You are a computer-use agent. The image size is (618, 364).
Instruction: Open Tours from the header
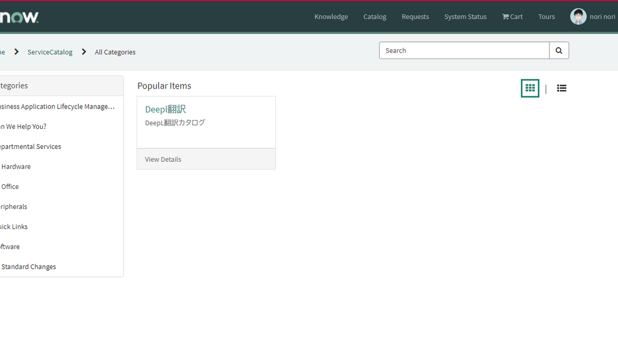546,16
